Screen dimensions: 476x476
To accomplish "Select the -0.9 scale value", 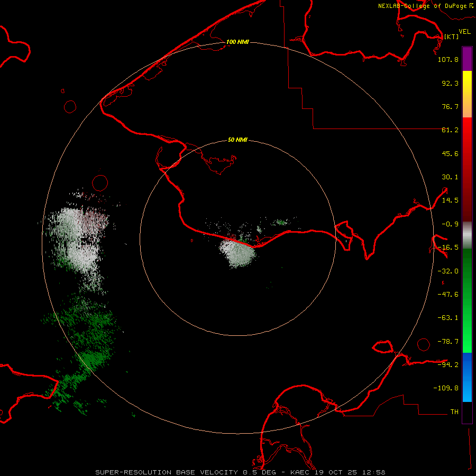I will point(450,224).
